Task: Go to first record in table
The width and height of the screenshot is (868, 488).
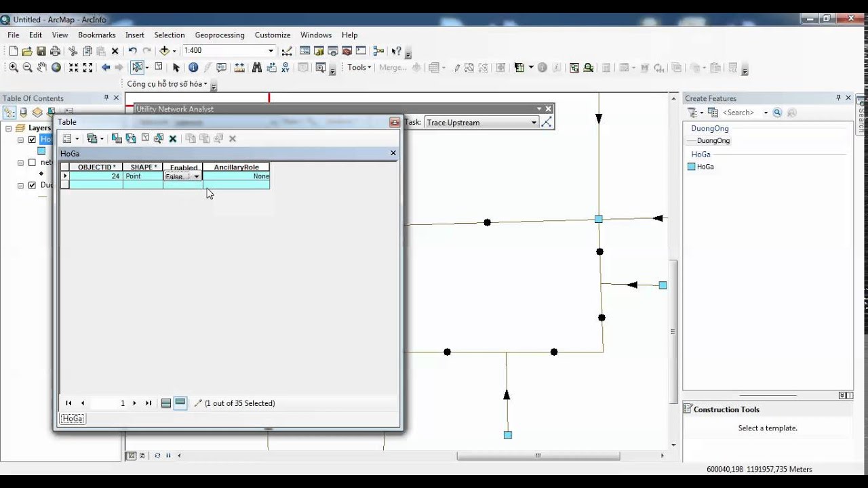Action: [x=68, y=403]
